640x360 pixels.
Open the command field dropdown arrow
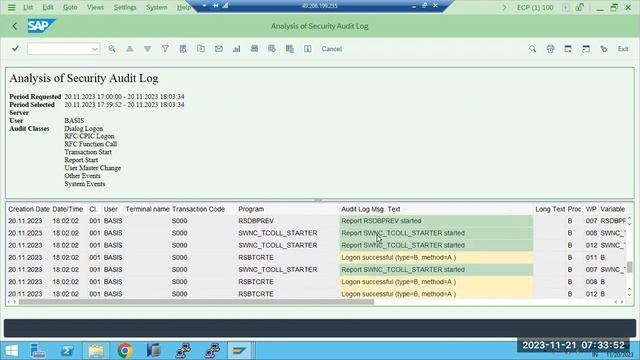point(95,49)
